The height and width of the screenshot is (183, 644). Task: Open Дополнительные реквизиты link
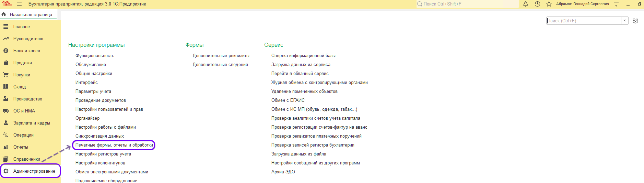click(x=221, y=55)
